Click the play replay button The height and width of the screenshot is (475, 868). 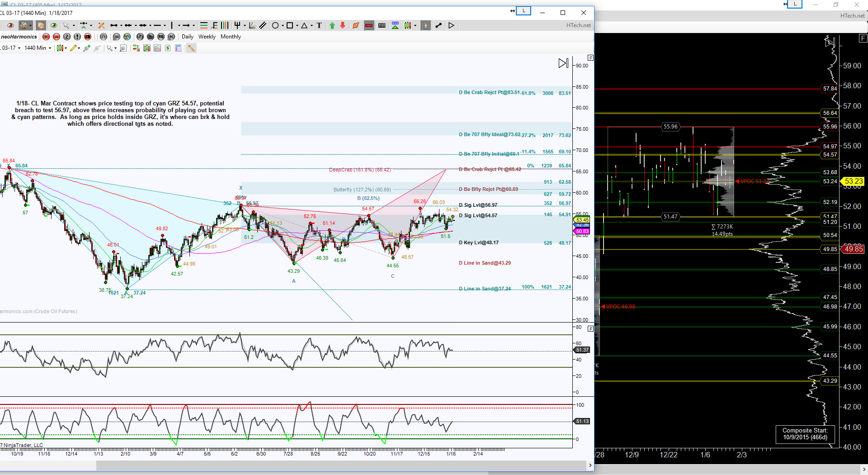point(451,26)
